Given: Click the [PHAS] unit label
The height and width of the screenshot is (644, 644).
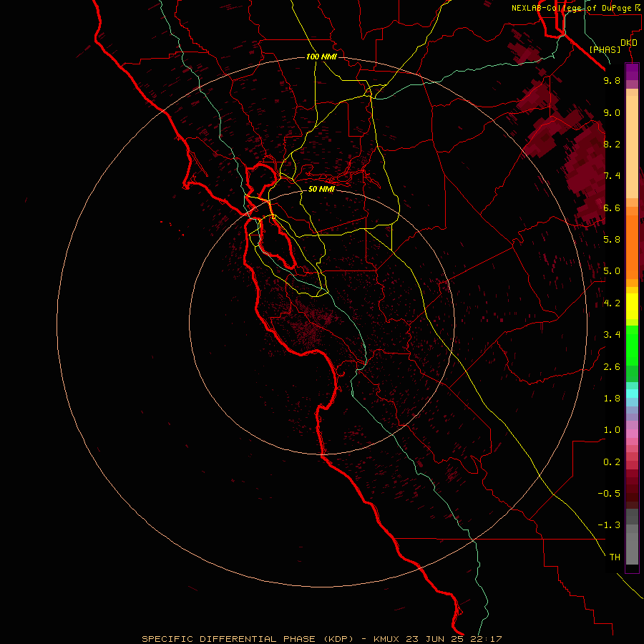Looking at the screenshot, I should (x=605, y=49).
